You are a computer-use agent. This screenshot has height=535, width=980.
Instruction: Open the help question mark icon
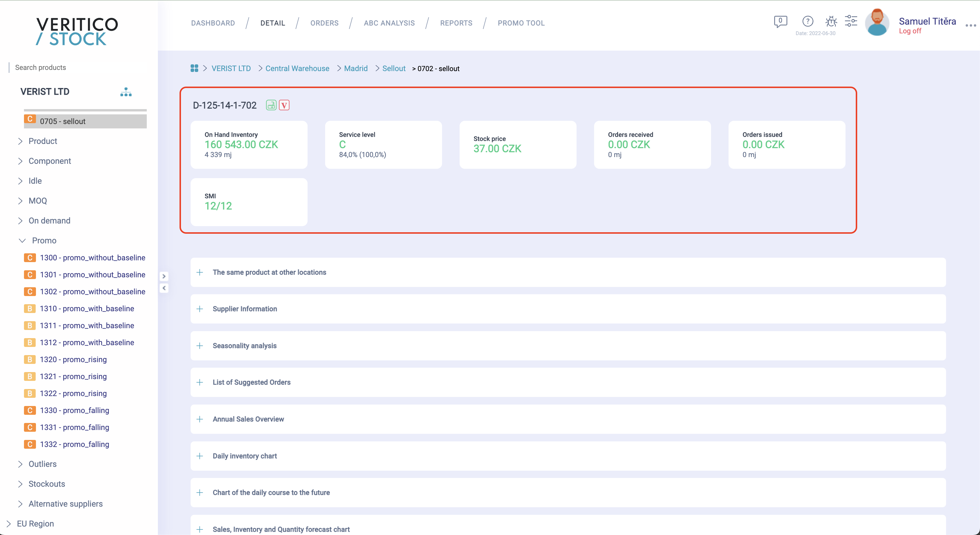pyautogui.click(x=807, y=21)
